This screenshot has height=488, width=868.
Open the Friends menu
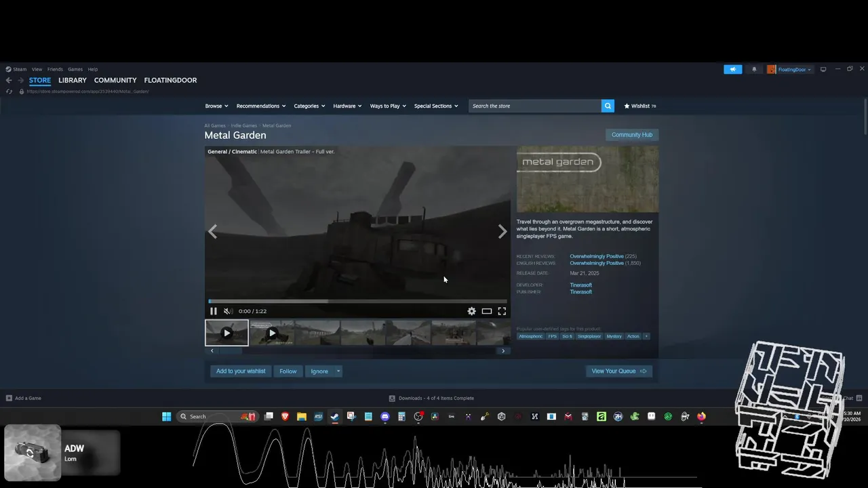(x=55, y=69)
